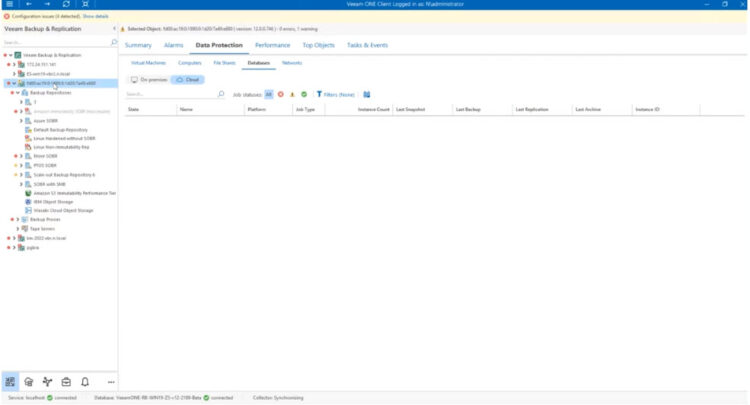This screenshot has height=405, width=750.
Task: Open the Alarms tab
Action: (174, 45)
